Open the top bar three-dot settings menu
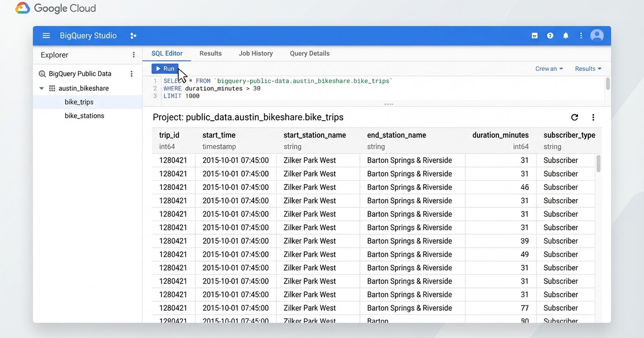The width and height of the screenshot is (644, 338). click(x=581, y=36)
